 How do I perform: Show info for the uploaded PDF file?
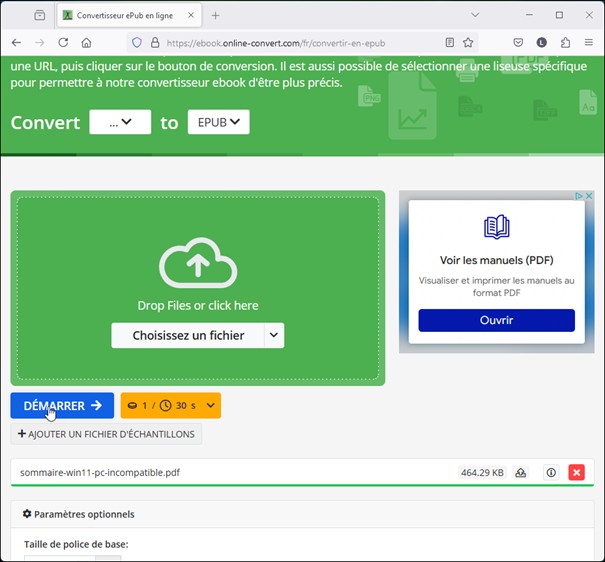[550, 472]
